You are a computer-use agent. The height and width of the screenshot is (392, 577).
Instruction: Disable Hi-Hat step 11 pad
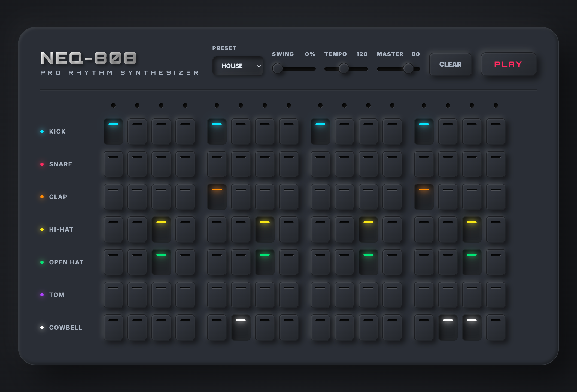pyautogui.click(x=368, y=229)
